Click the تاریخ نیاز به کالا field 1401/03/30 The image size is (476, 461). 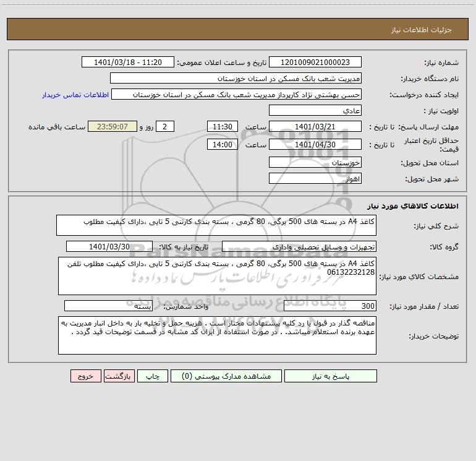point(109,247)
